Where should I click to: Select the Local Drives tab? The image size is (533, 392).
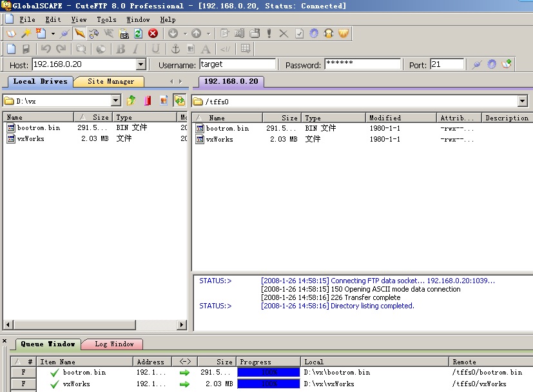(x=40, y=82)
